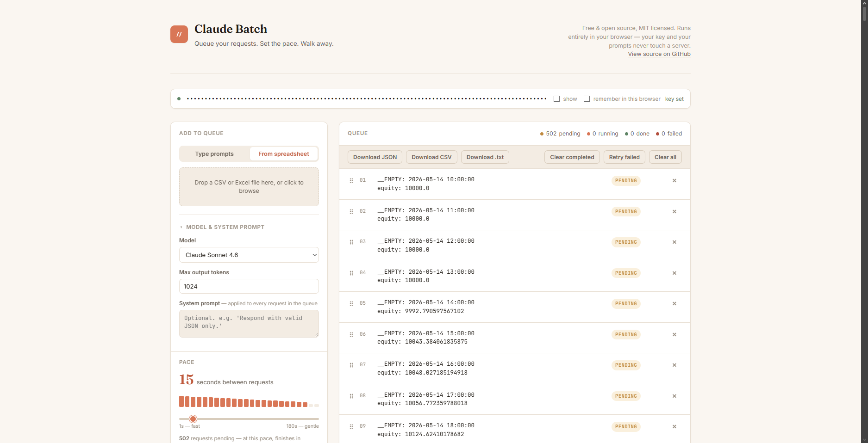Click Download JSON button
Screen dimensions: 868x443
click(x=375, y=157)
